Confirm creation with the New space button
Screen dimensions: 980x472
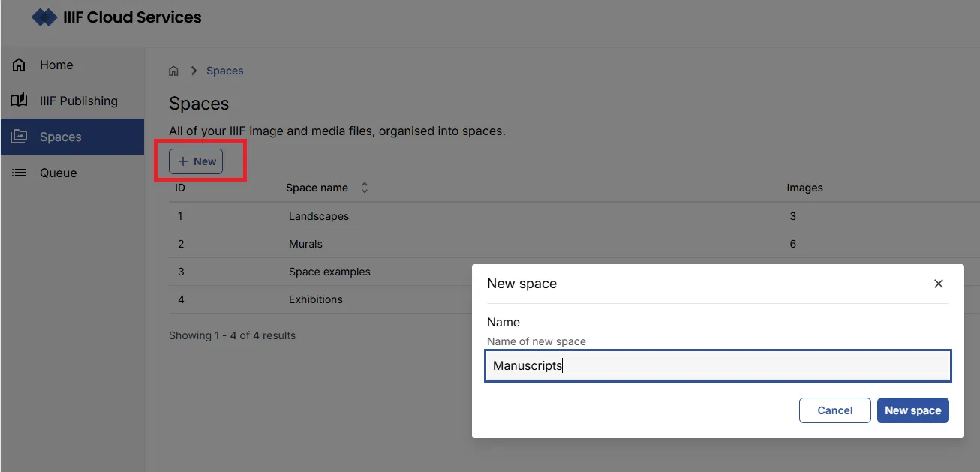[x=912, y=410]
